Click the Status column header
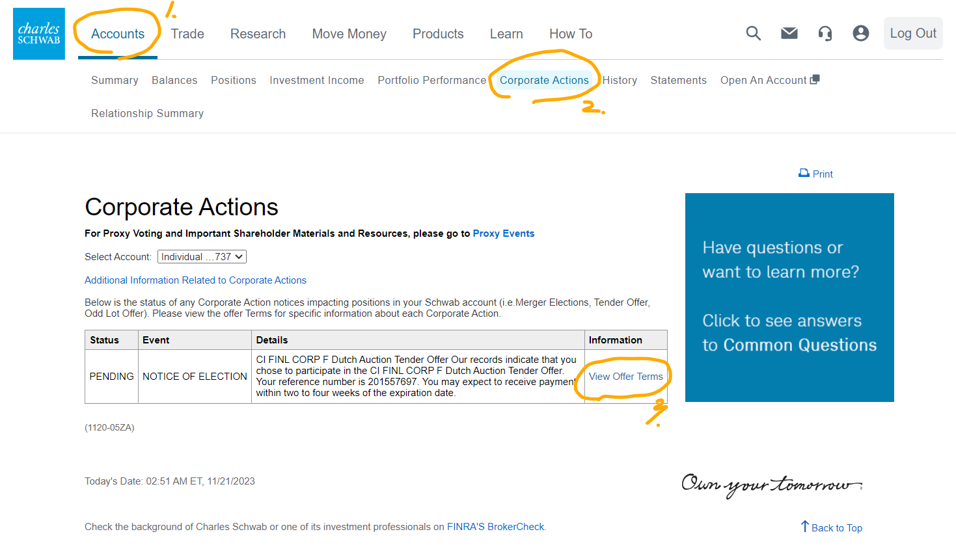The width and height of the screenshot is (956, 560). tap(111, 340)
